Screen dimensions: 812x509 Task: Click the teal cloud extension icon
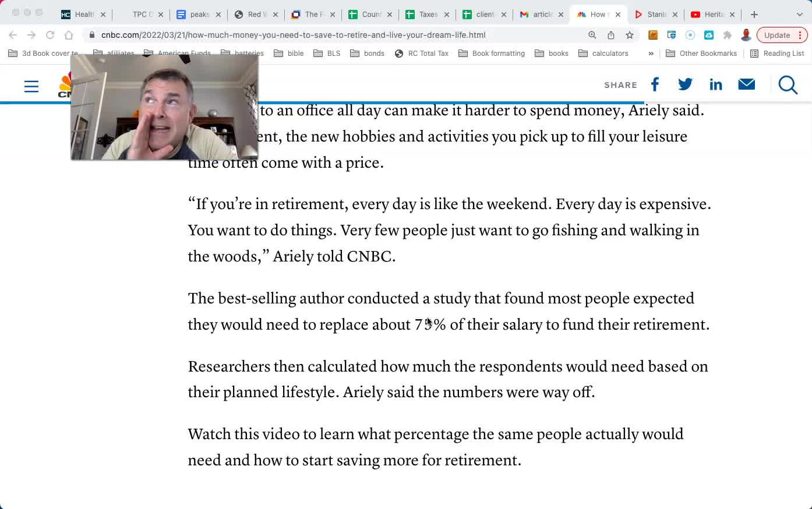pos(709,35)
